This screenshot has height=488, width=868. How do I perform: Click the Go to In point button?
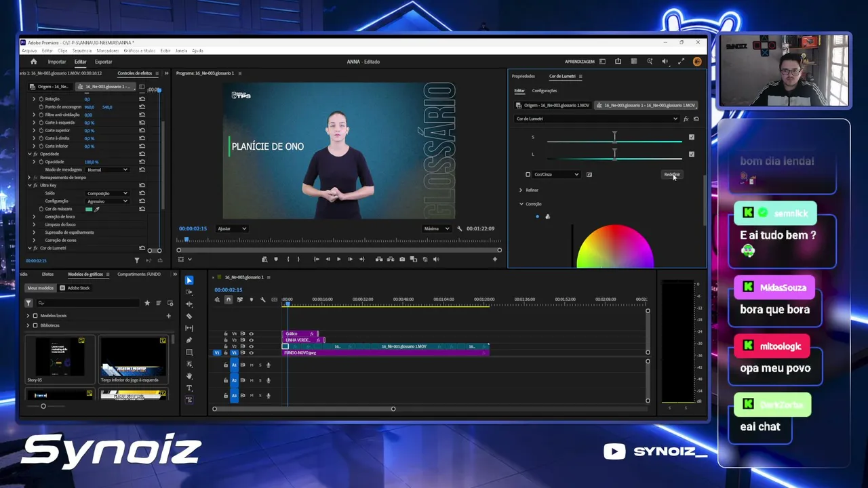317,259
